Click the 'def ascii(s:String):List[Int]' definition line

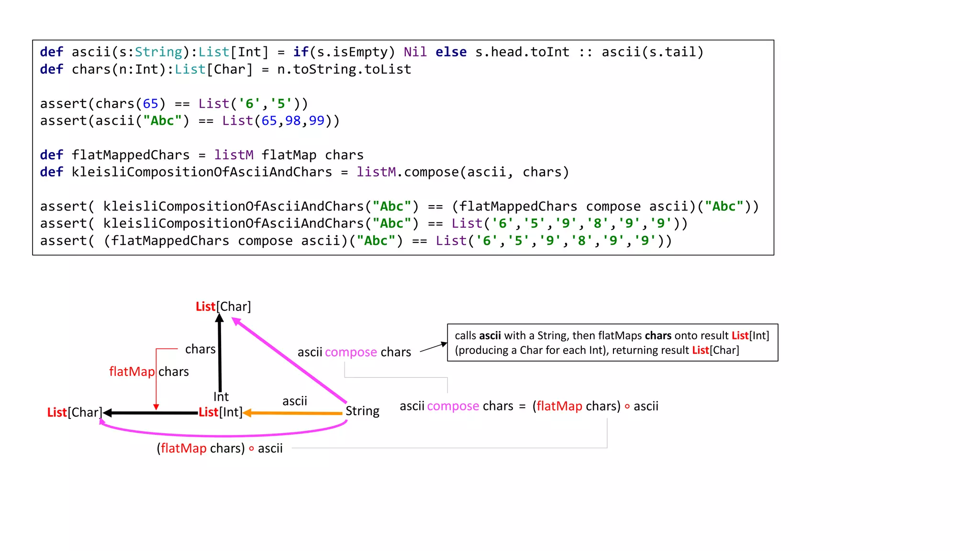372,52
